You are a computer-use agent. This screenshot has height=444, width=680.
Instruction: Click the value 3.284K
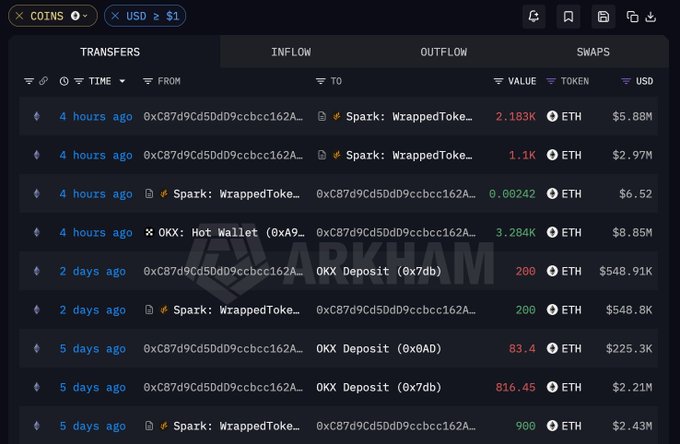click(x=515, y=233)
